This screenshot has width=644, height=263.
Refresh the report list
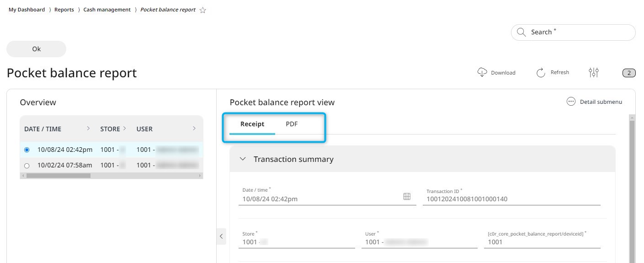coord(541,72)
